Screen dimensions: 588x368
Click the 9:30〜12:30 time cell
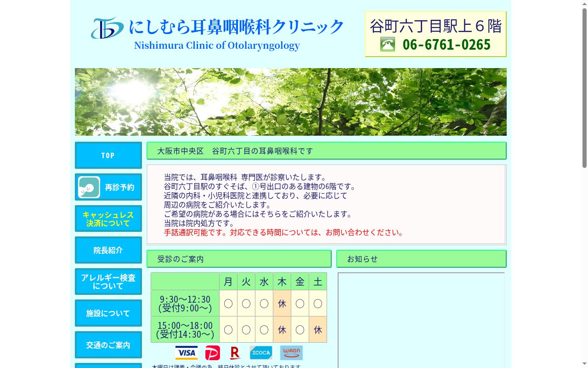point(185,303)
